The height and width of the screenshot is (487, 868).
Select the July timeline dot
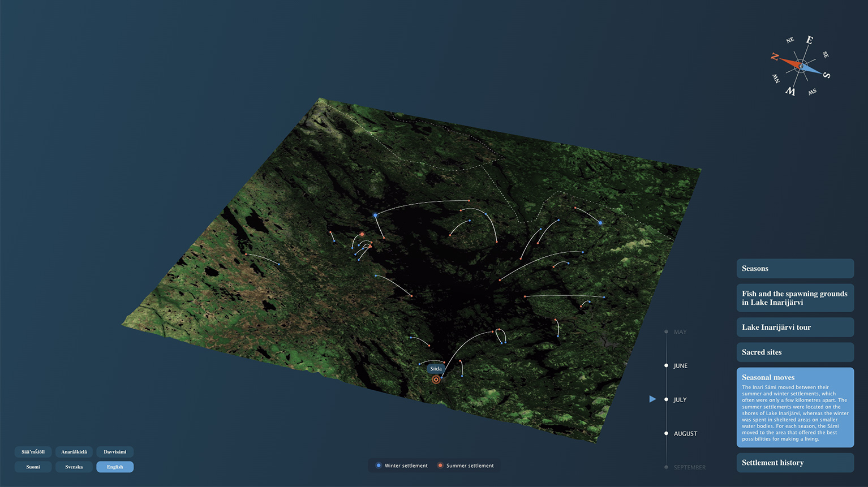(666, 400)
